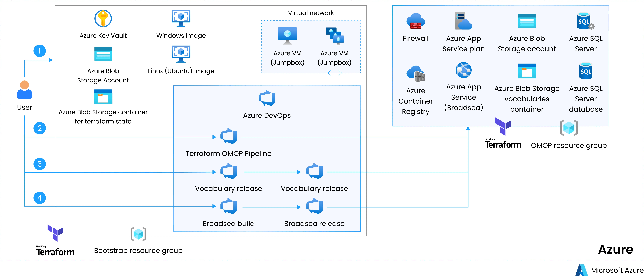Click the multi-VM Azure Jumpbox icon
The height and width of the screenshot is (276, 644).
tap(335, 36)
